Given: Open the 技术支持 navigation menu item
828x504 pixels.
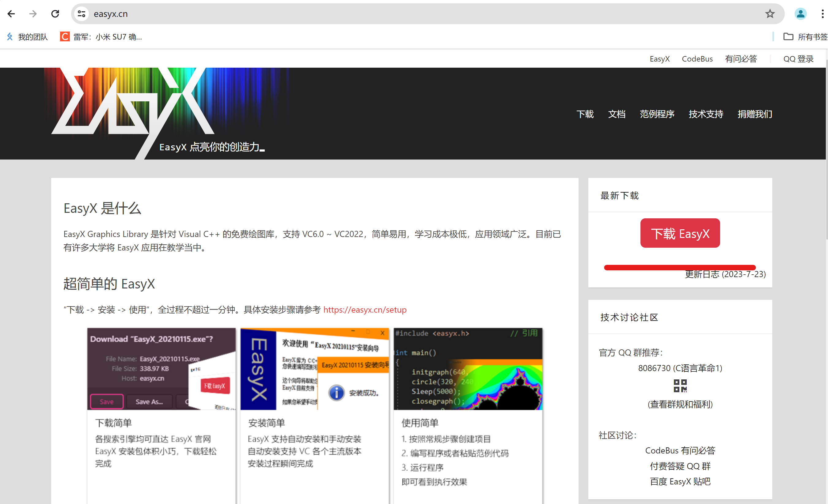Looking at the screenshot, I should [x=706, y=114].
